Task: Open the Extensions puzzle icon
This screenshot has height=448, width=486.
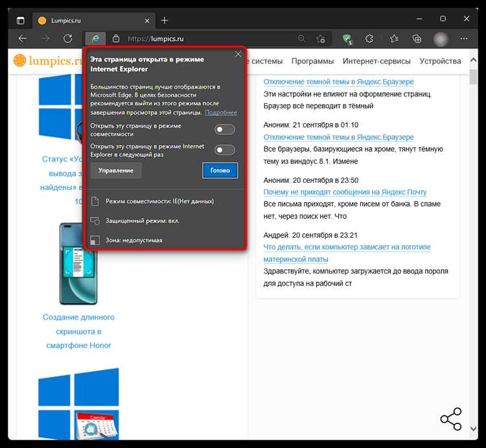Action: 369,39
